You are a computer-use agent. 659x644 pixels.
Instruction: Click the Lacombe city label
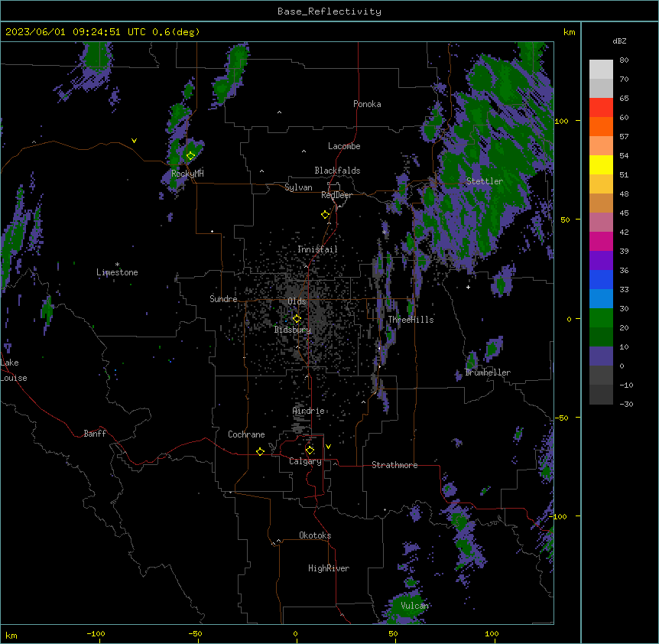(x=344, y=146)
